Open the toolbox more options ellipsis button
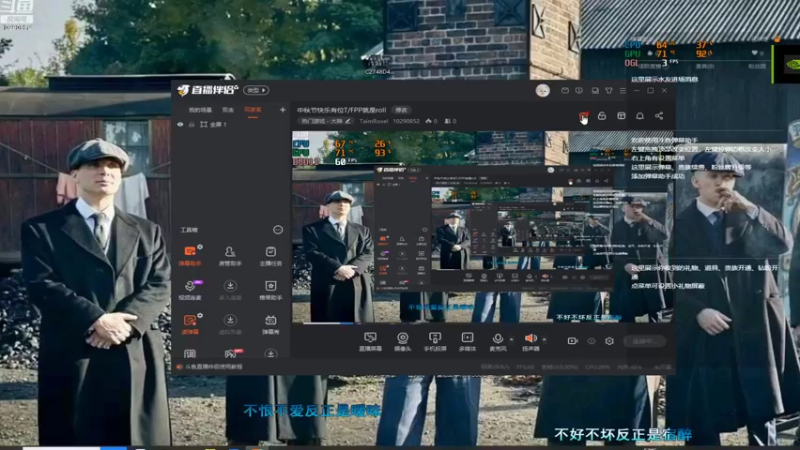This screenshot has width=800, height=450. 278,230
